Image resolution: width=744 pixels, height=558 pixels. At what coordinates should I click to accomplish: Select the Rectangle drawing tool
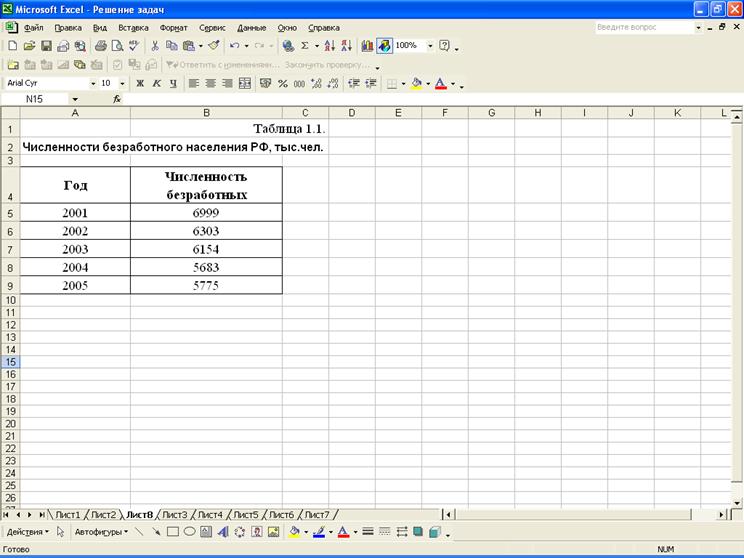click(172, 532)
